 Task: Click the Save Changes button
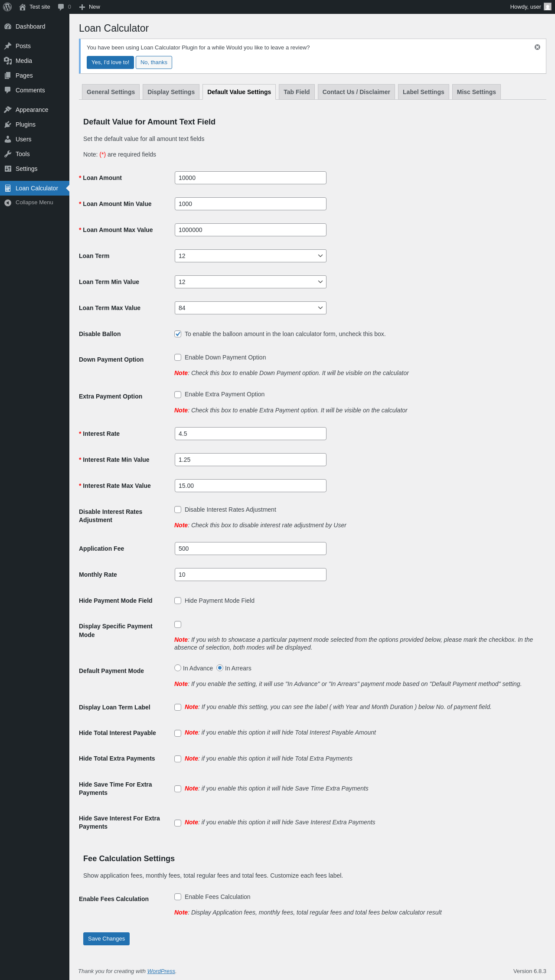pyautogui.click(x=106, y=939)
